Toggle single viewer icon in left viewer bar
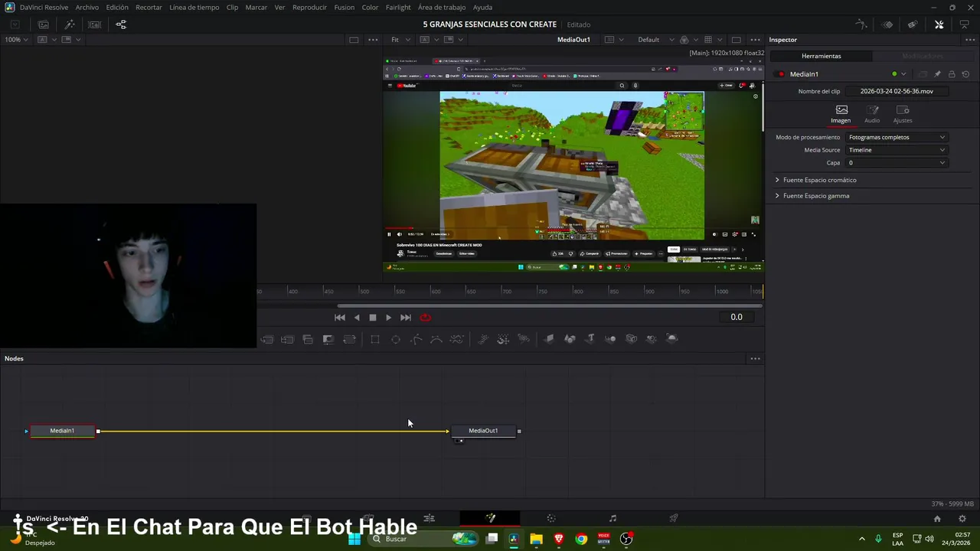Viewport: 980px width, 551px height. tap(354, 40)
